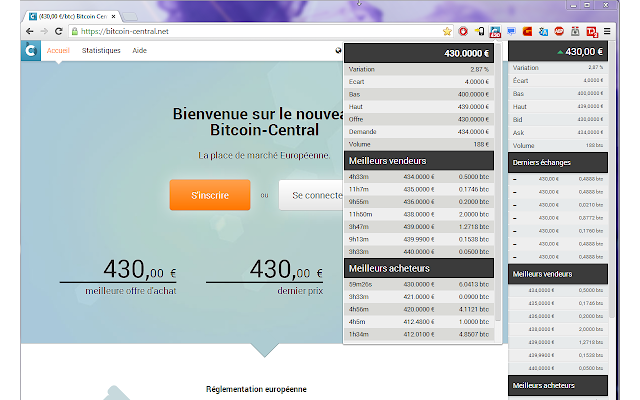
Task: Open a new tab with the new-tab button
Action: [x=129, y=17]
